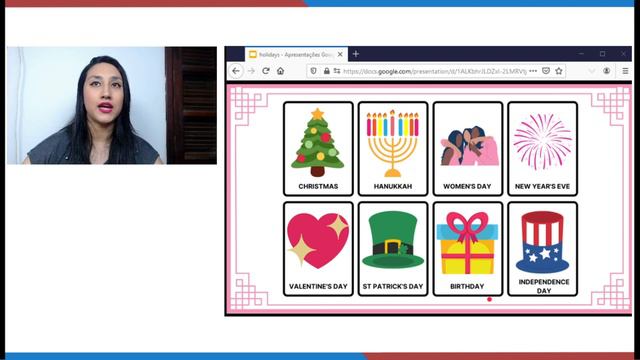
Task: Click the docs.google.com URL address field
Action: [x=435, y=71]
